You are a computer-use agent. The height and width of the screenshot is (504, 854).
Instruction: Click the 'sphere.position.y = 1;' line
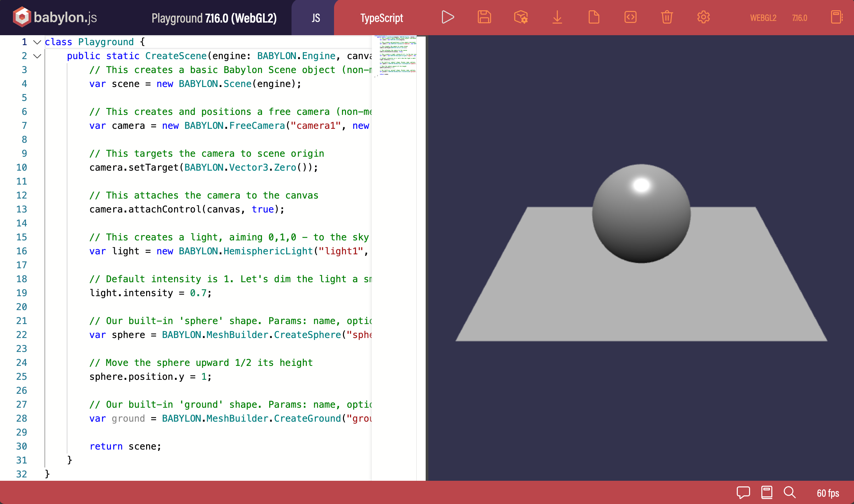(150, 376)
